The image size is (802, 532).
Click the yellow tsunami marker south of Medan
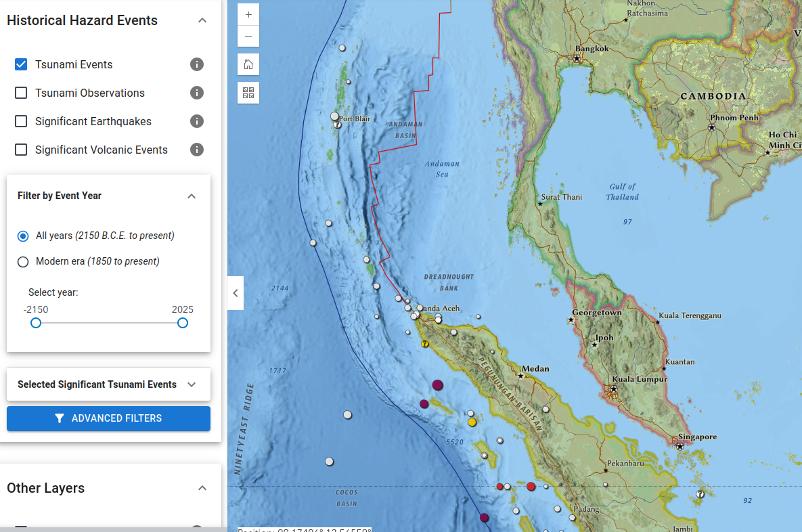click(x=472, y=422)
